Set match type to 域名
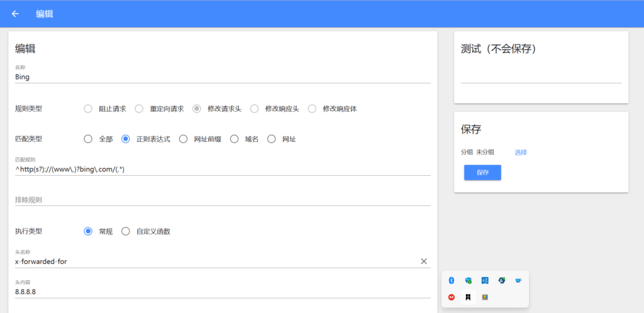The image size is (644, 313). tap(235, 139)
